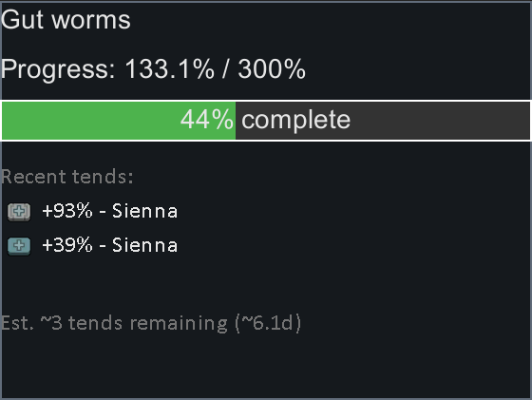532x400 pixels.
Task: Click the gray medicine kit icon
Action: (19, 212)
